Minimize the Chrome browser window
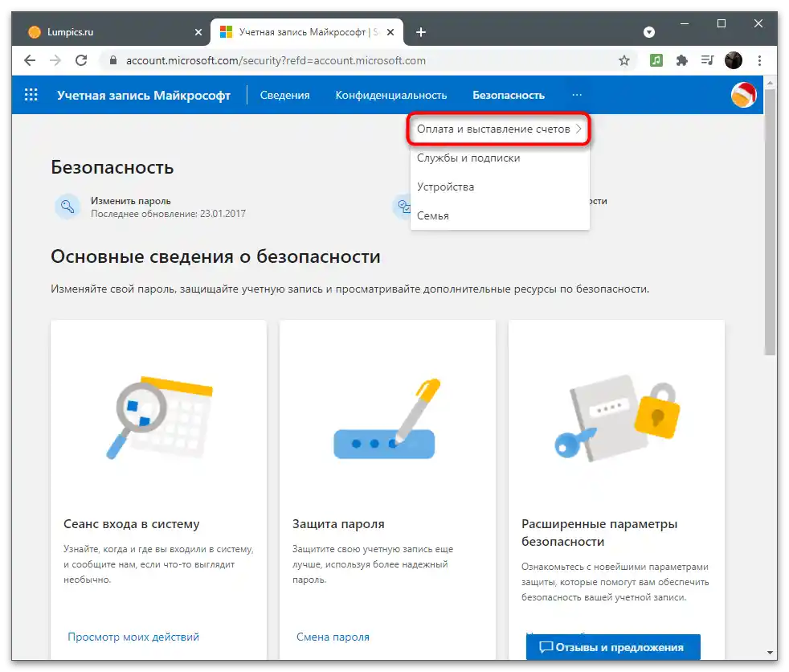The height and width of the screenshot is (672, 789). tap(685, 23)
